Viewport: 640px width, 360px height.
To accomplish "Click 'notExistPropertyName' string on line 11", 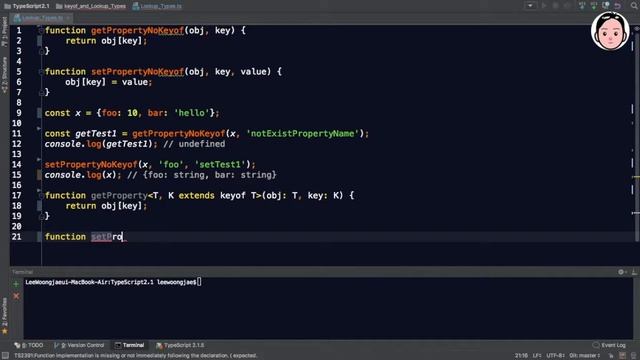I will (302, 133).
